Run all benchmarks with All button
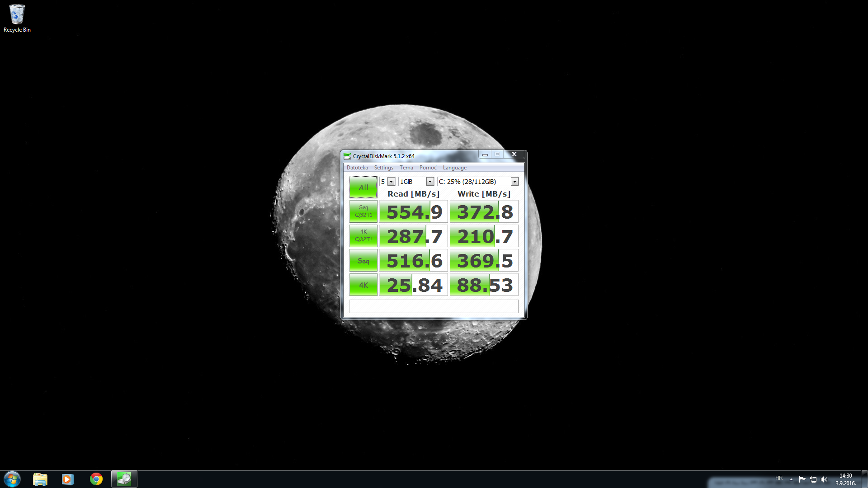Viewport: 868px width, 488px height. pos(363,188)
